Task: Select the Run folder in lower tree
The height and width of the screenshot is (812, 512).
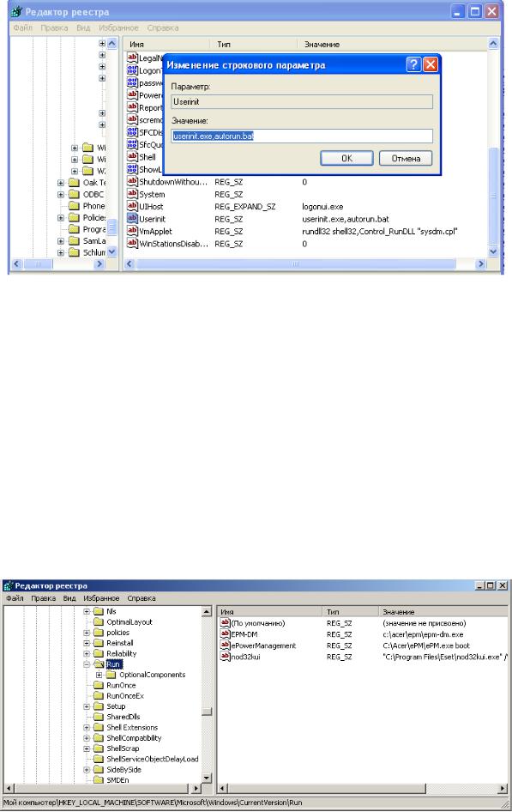Action: click(114, 664)
